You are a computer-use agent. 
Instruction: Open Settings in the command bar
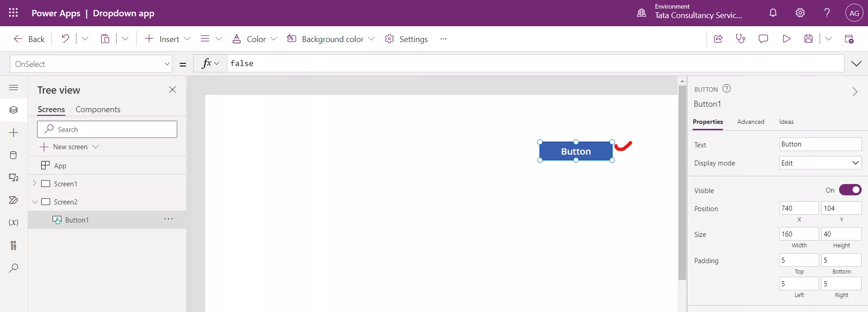[x=406, y=39]
